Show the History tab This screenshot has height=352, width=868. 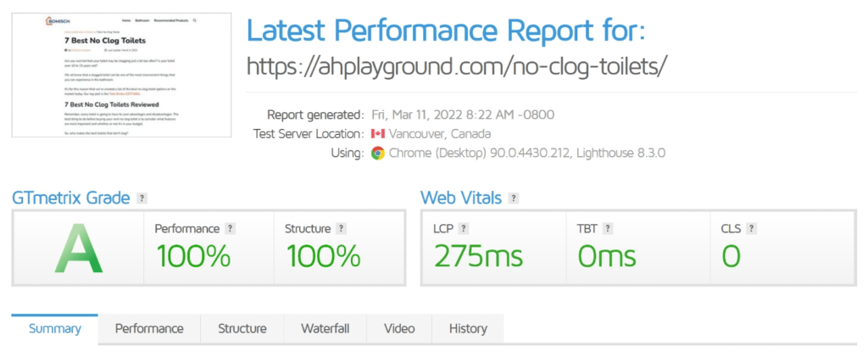tap(468, 329)
